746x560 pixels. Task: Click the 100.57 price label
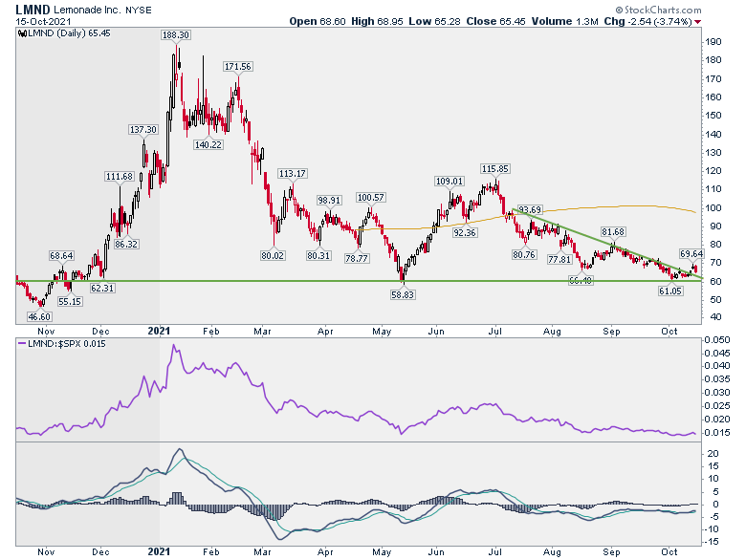(x=371, y=197)
